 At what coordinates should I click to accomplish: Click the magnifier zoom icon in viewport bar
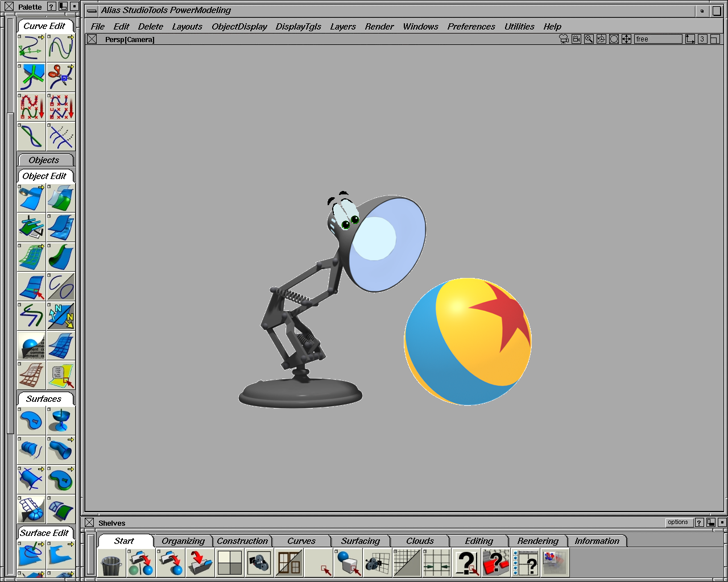click(589, 39)
